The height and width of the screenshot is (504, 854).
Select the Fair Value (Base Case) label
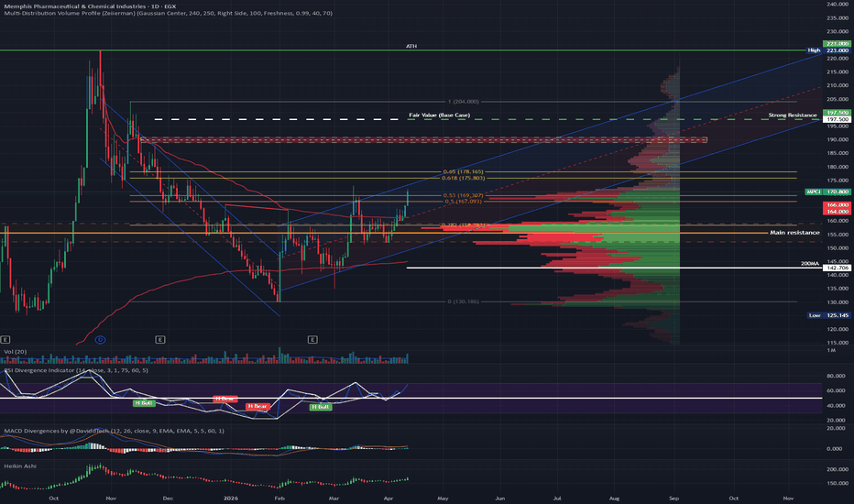(x=439, y=115)
